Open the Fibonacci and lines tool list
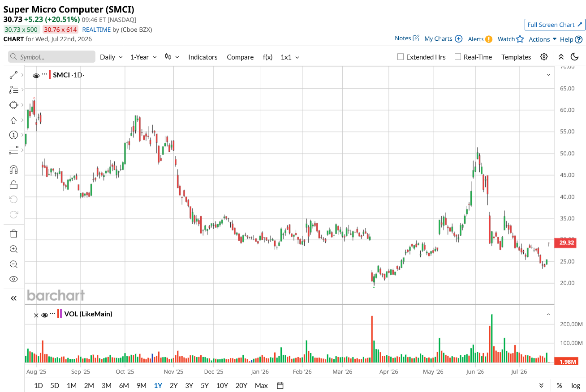This screenshot has width=586, height=392. pos(13,90)
